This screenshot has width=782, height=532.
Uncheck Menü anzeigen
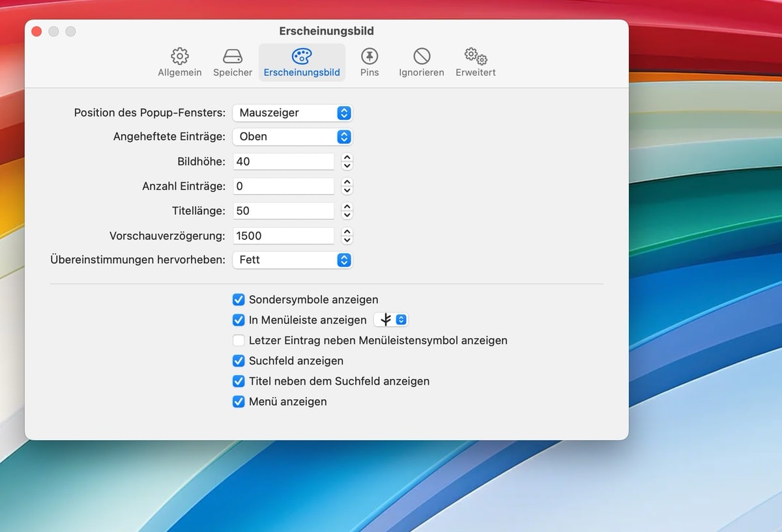239,402
